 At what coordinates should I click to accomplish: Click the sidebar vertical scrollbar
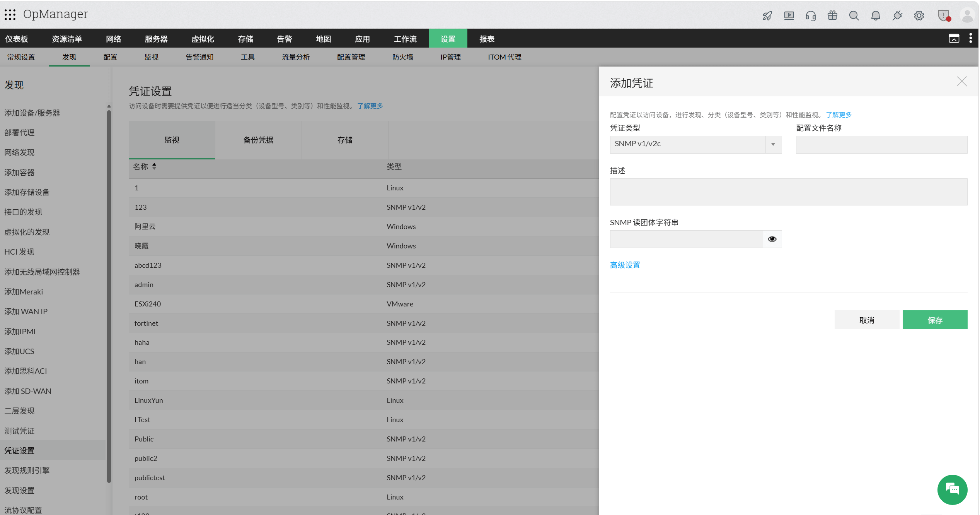coord(109,296)
